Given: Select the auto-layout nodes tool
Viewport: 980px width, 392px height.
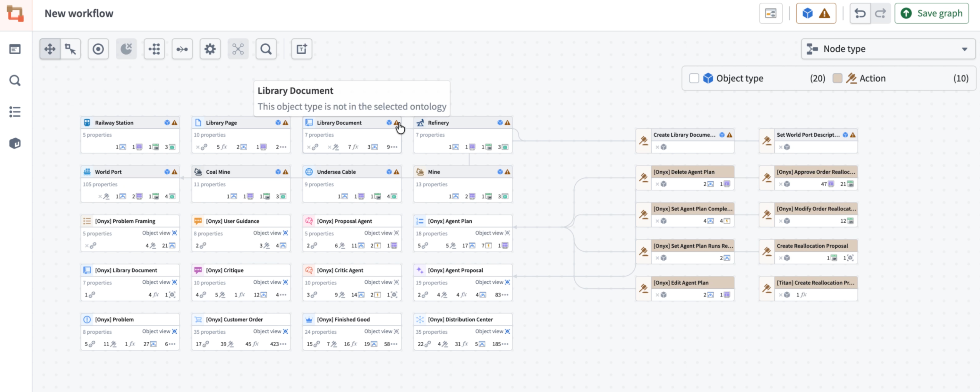Looking at the screenshot, I should click(154, 49).
